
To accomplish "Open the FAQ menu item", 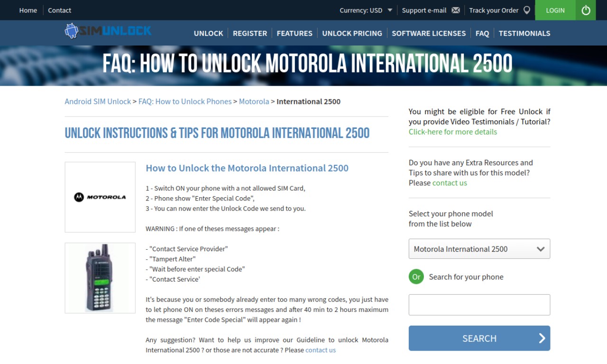I will pyautogui.click(x=482, y=33).
